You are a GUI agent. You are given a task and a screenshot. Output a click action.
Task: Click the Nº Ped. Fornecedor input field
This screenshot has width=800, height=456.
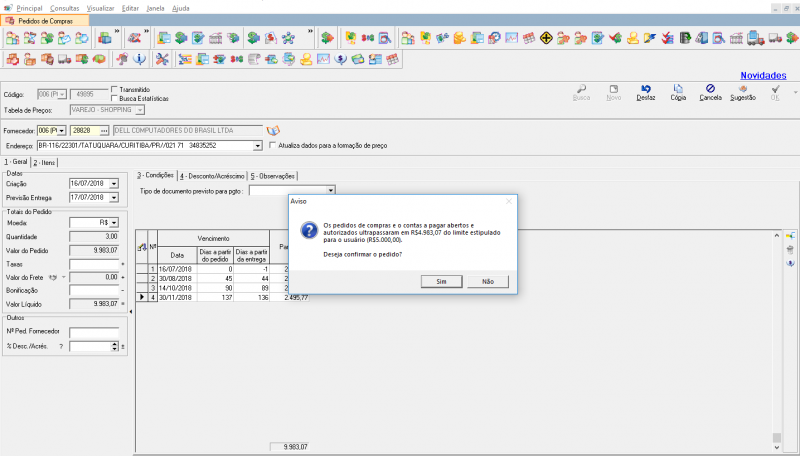click(x=93, y=332)
